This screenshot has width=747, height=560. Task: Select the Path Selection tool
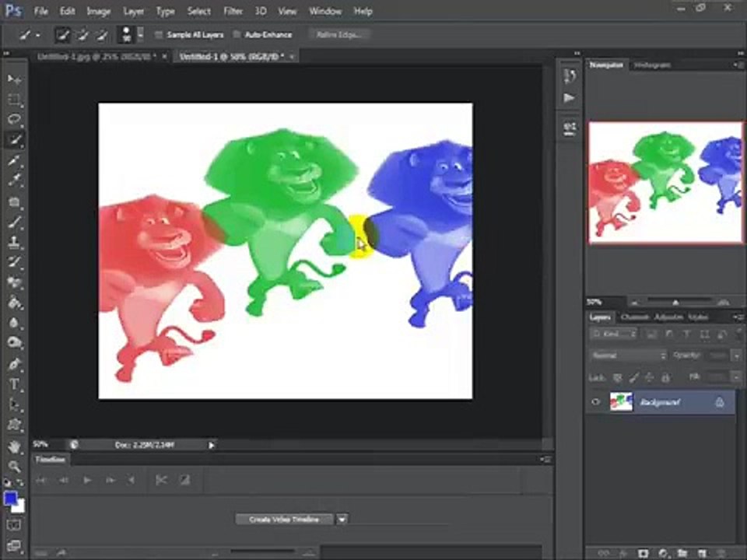(14, 404)
